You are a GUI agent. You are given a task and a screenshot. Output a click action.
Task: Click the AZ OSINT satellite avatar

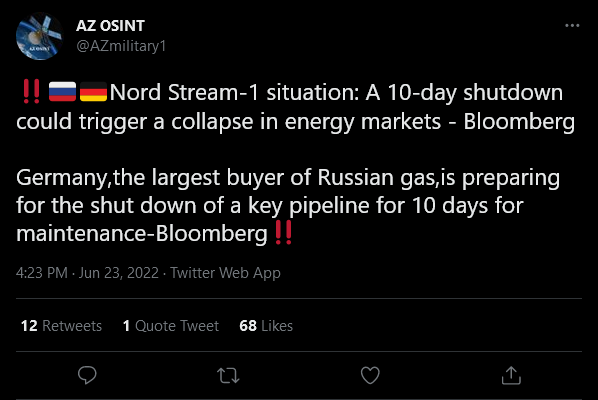[x=40, y=36]
